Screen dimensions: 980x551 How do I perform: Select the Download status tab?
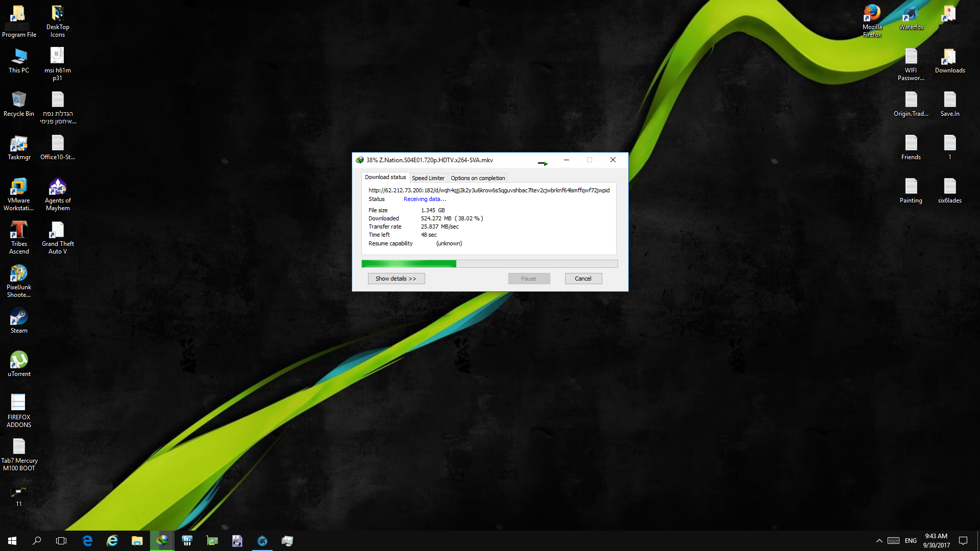point(385,178)
